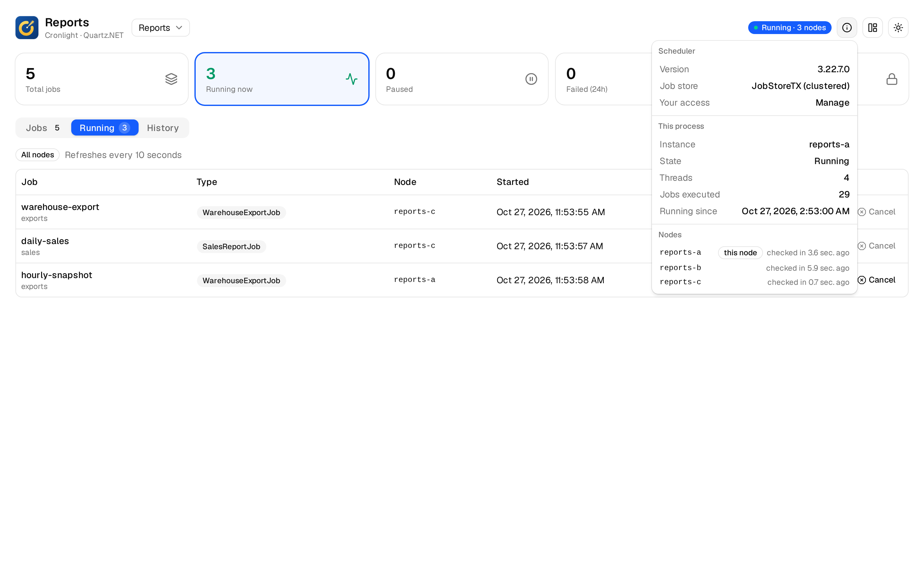This screenshot has width=924, height=578.
Task: Click the Cronlight app logo
Action: click(x=27, y=28)
